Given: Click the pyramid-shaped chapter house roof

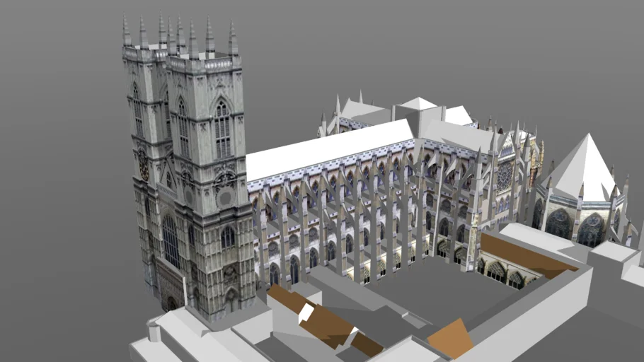Looking at the screenshot, I should coord(583,170).
